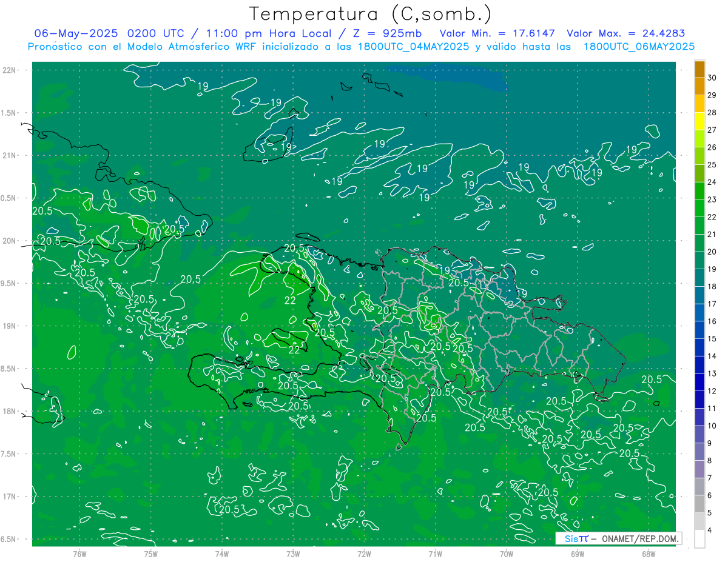Click the "30" value on the color legend
This screenshot has height=562, width=728.
point(712,78)
